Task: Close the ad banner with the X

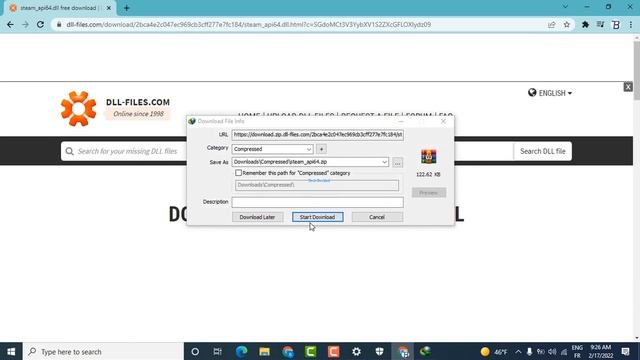Action: pyautogui.click(x=628, y=87)
